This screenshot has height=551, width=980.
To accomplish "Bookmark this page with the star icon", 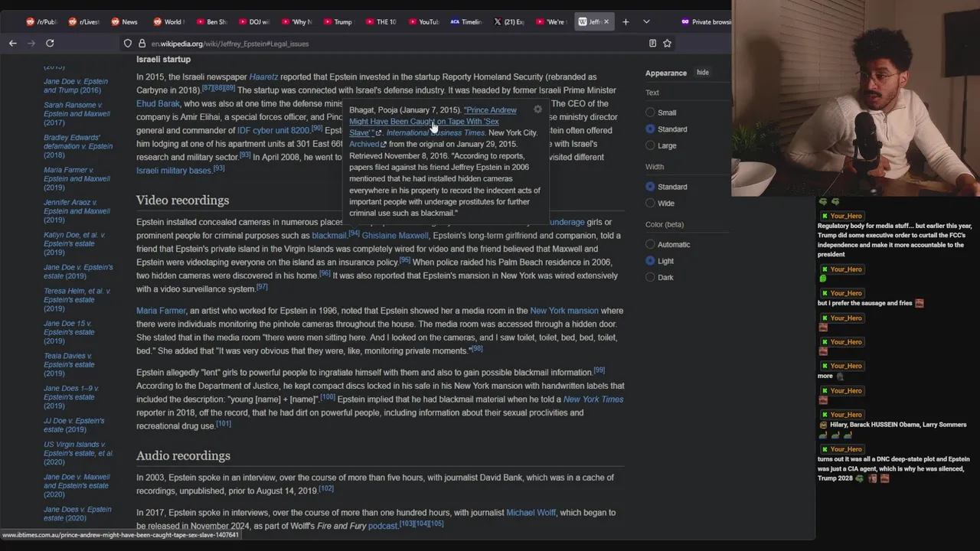I will tap(667, 44).
